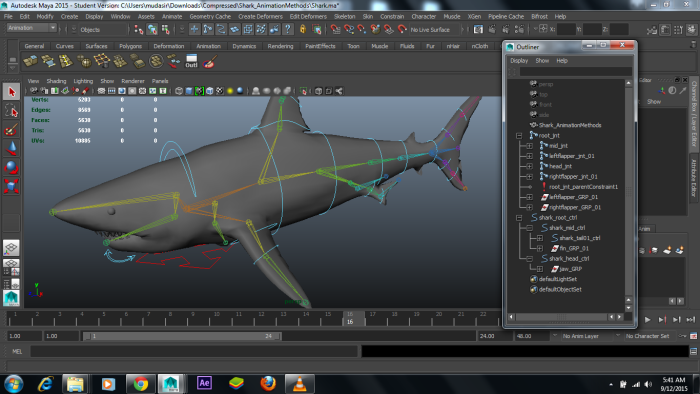This screenshot has height=394, width=700.
Task: Select the arrow Select tool in toolbox
Action: tap(11, 92)
